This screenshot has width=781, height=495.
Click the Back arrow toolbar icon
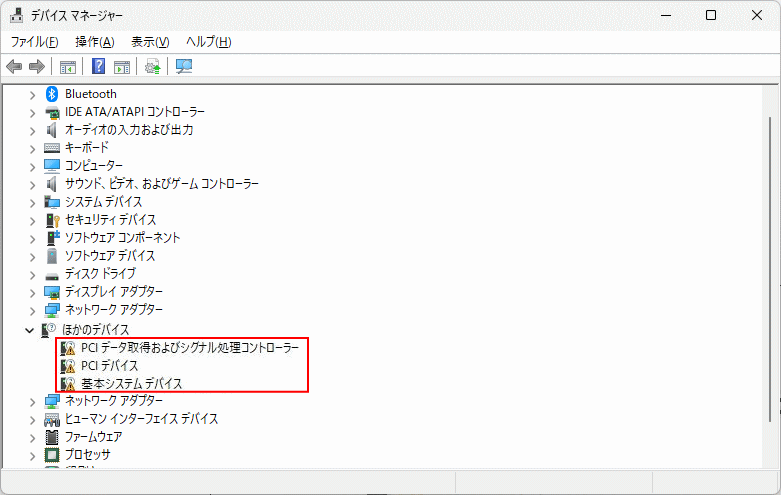pyautogui.click(x=14, y=66)
